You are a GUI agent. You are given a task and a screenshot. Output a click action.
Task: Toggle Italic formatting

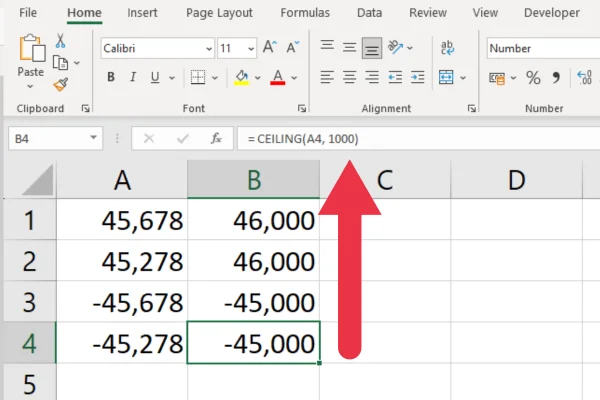tap(133, 77)
